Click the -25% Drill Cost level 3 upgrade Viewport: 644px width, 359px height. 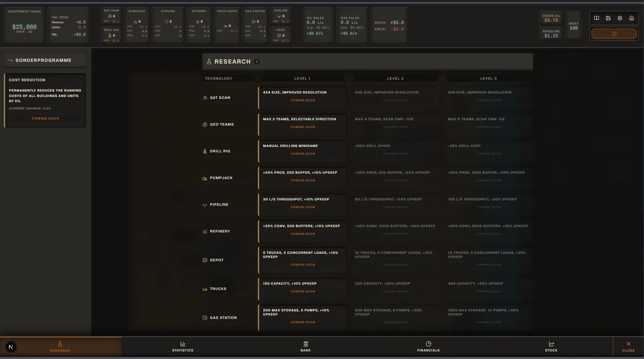pyautogui.click(x=489, y=151)
